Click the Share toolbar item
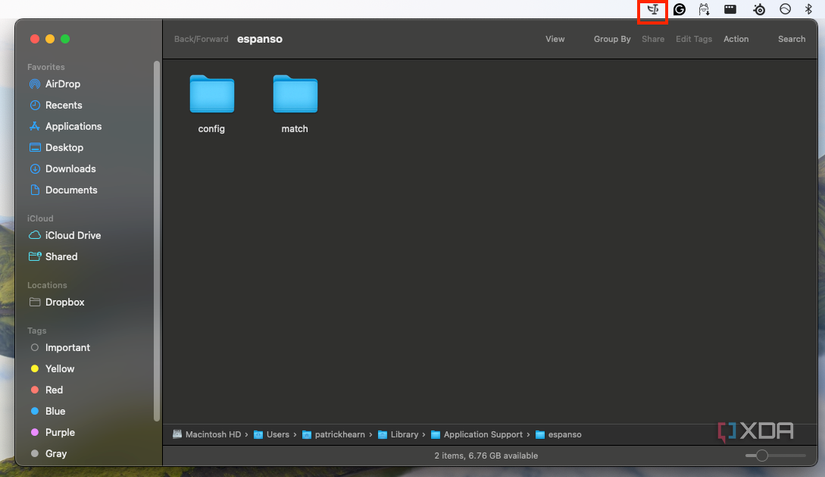This screenshot has width=825, height=477. [x=653, y=39]
